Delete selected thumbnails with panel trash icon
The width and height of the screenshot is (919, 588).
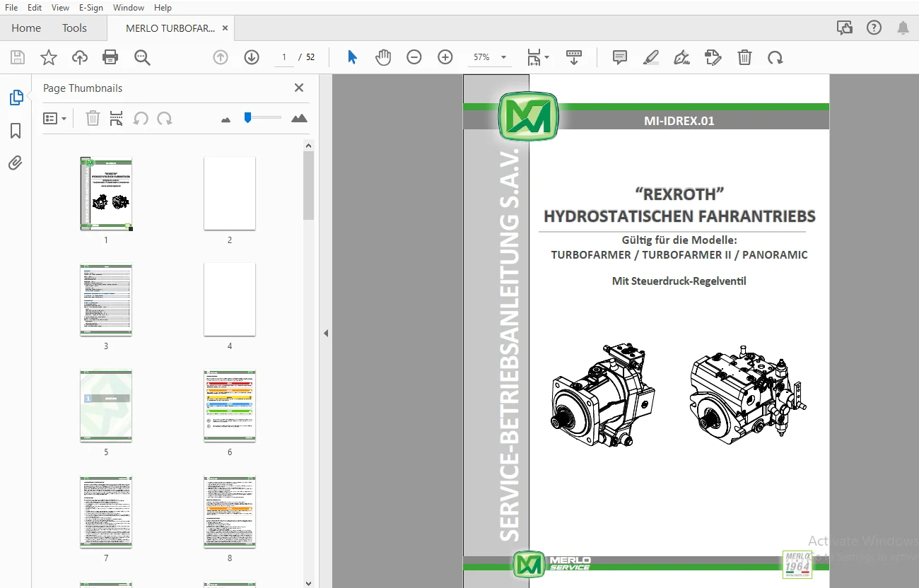(93, 119)
